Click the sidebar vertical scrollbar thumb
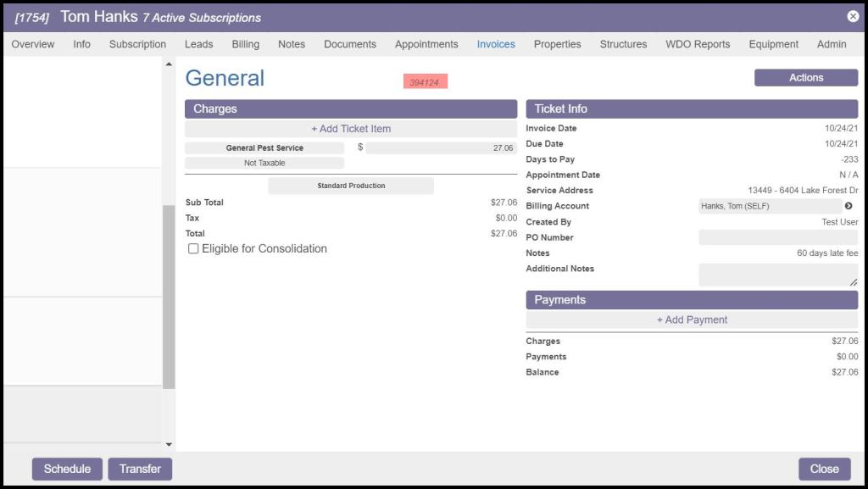Image resolution: width=868 pixels, height=489 pixels. (x=169, y=297)
